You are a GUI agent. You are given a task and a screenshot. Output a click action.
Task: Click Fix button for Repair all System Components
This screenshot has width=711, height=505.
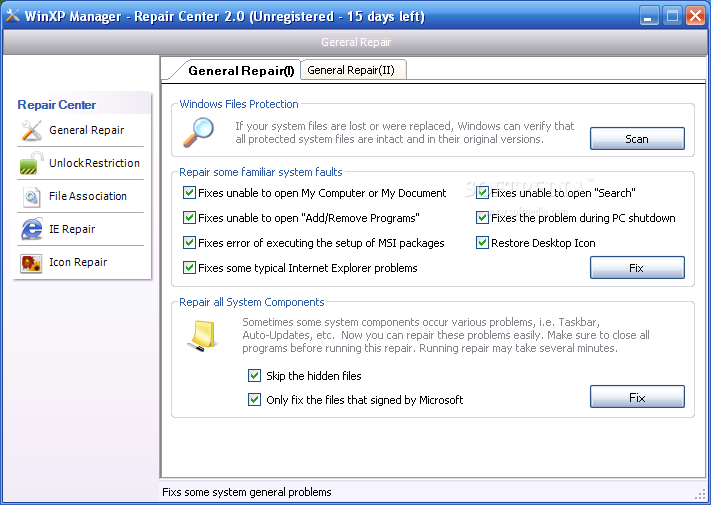tap(637, 397)
